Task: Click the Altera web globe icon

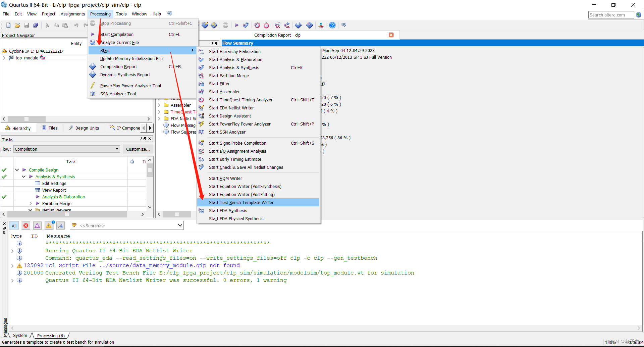Action: click(639, 15)
